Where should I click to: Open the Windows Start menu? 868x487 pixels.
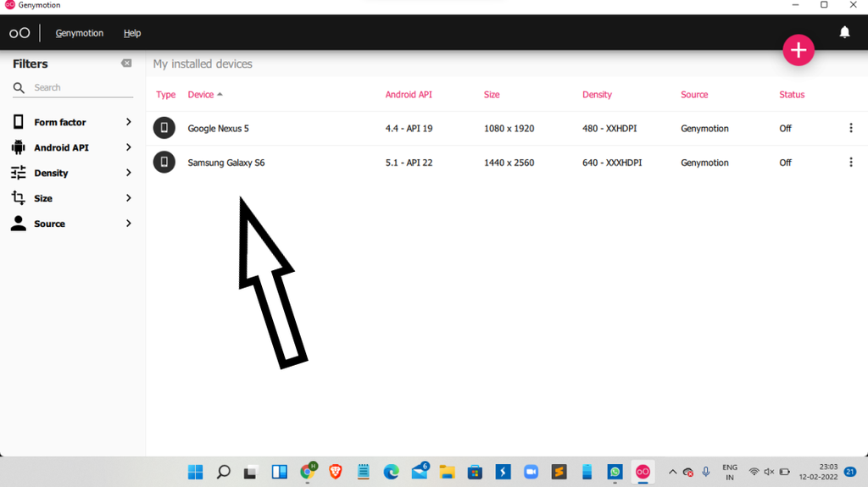pos(196,472)
